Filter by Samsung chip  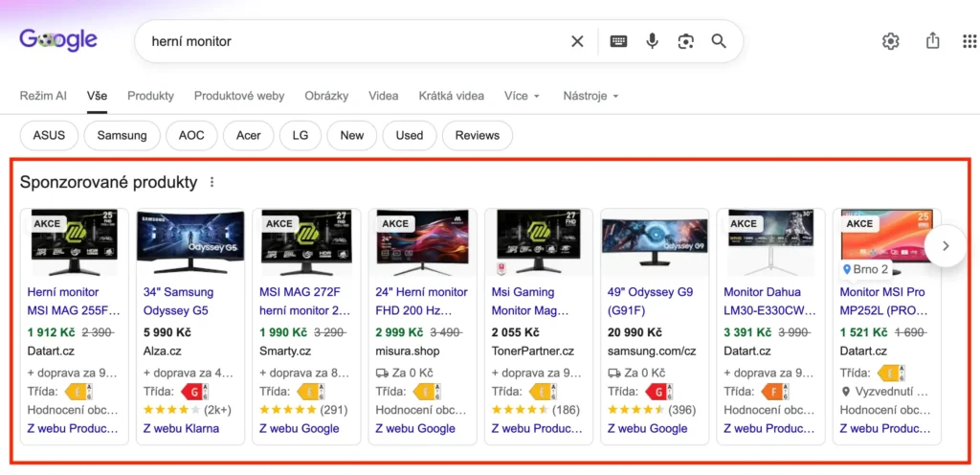point(122,136)
